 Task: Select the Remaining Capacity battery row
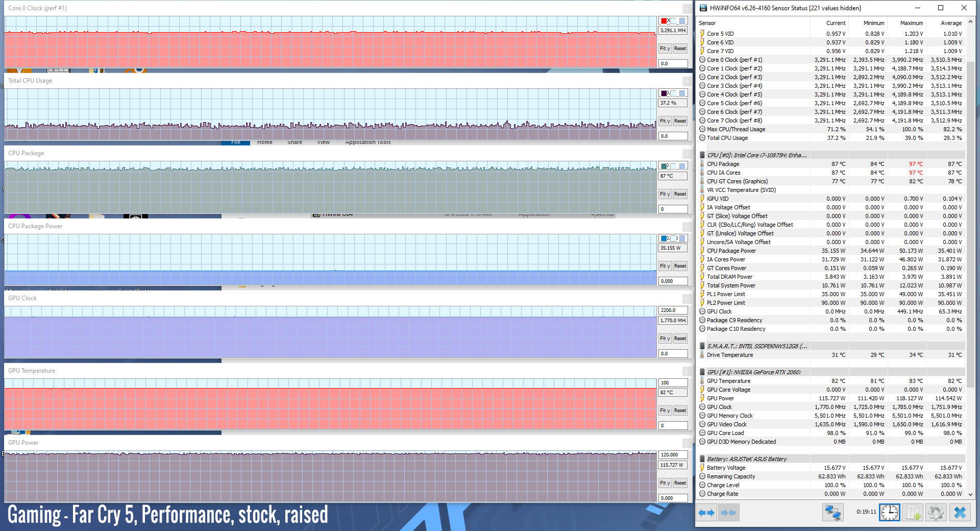tap(831, 476)
